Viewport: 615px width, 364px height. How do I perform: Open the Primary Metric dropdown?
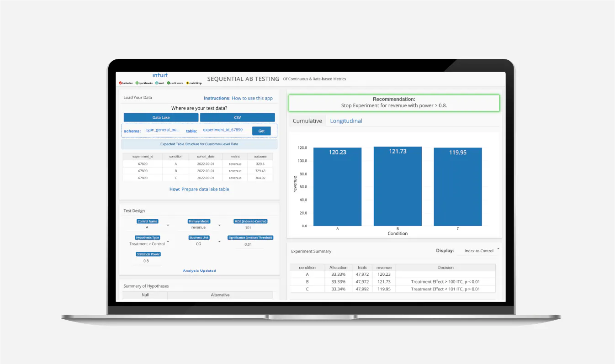pos(199,227)
